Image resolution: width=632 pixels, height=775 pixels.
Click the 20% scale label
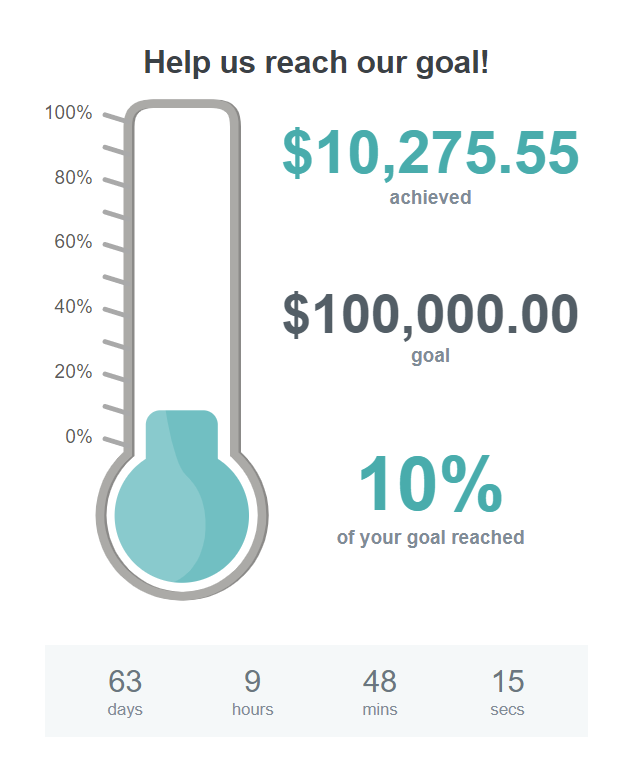tap(73, 371)
